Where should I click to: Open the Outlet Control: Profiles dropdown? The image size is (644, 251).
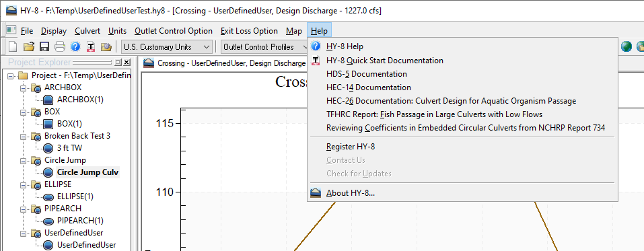(264, 47)
